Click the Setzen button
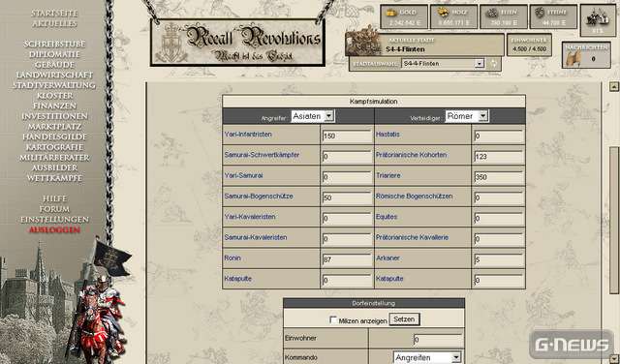Image resolution: width=620 pixels, height=364 pixels. click(404, 319)
